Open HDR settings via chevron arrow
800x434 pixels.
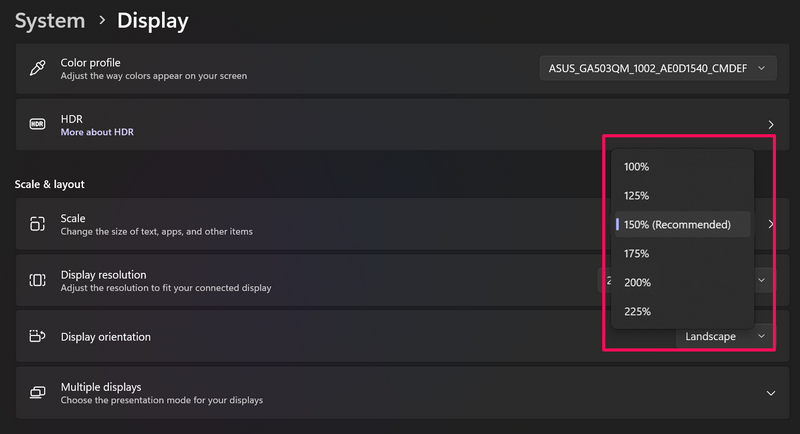pyautogui.click(x=770, y=125)
